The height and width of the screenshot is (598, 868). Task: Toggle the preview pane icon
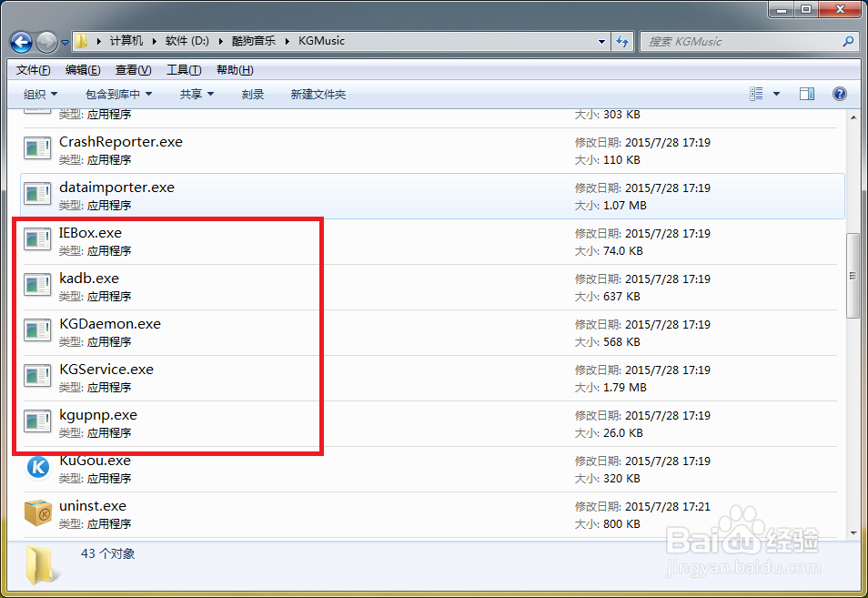807,94
